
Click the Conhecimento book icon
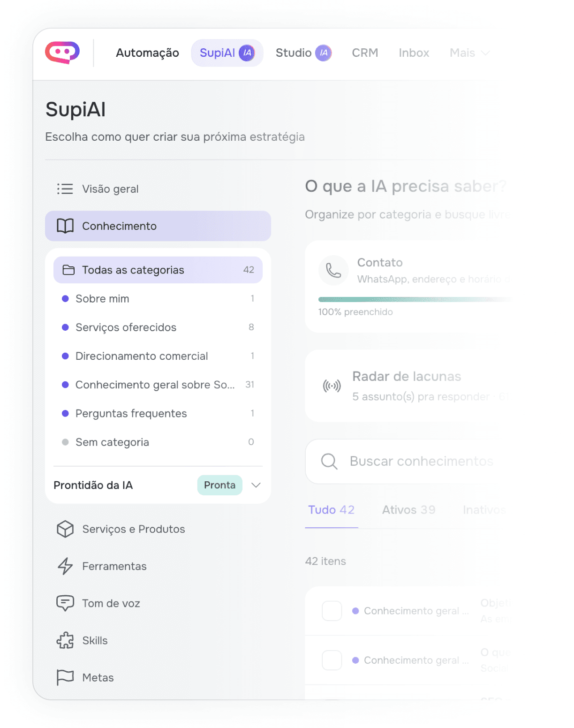point(65,226)
